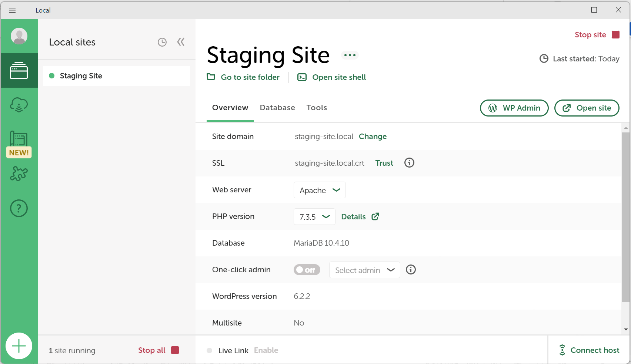Open the PHP version 7.3.5 dropdown

tap(314, 217)
